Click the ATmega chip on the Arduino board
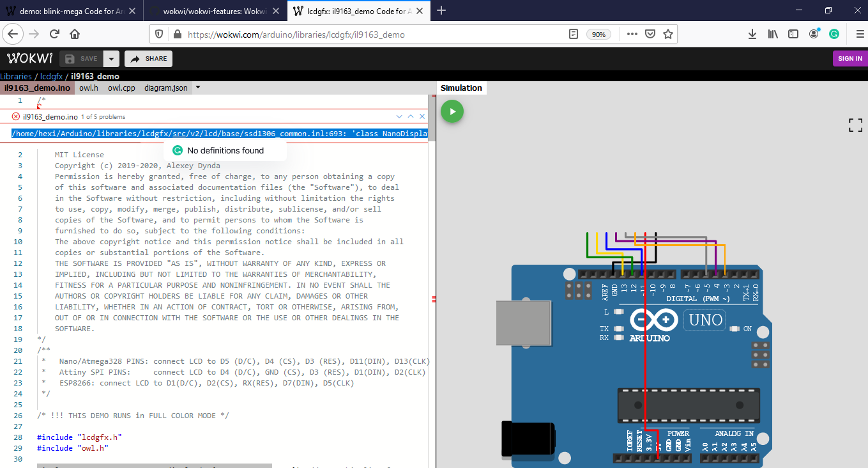868x468 pixels. 689,405
